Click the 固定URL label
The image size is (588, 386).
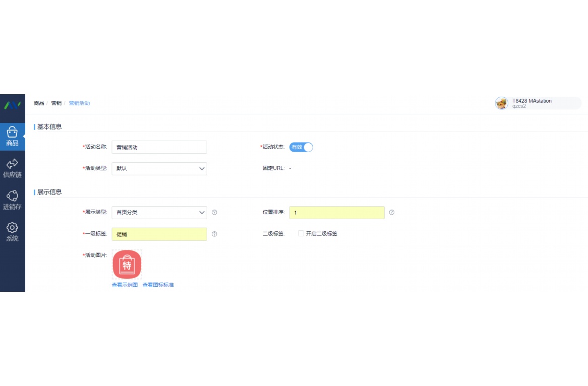(273, 168)
